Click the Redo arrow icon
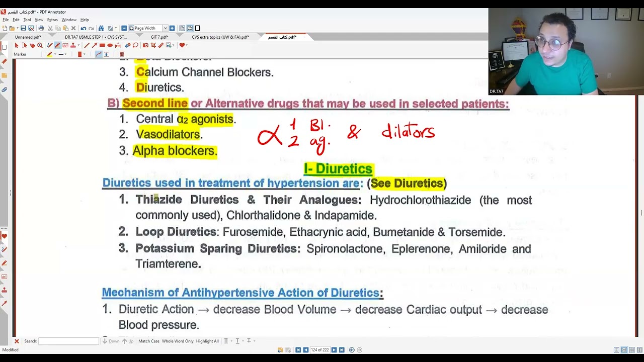644x362 pixels. coord(91,28)
